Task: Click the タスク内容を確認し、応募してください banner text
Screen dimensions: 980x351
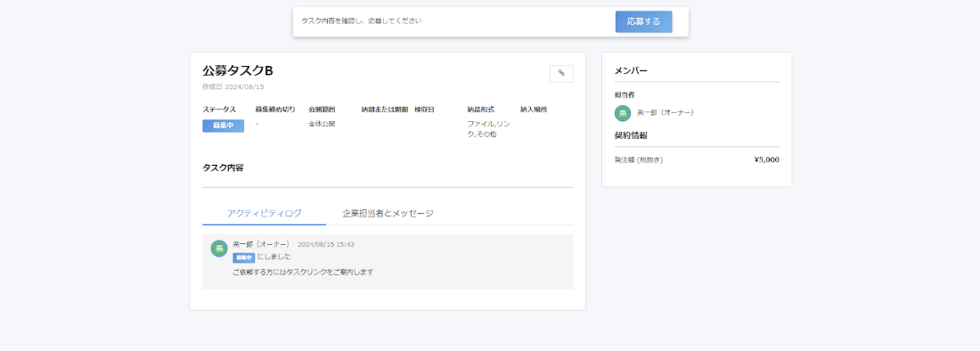Action: pyautogui.click(x=361, y=21)
